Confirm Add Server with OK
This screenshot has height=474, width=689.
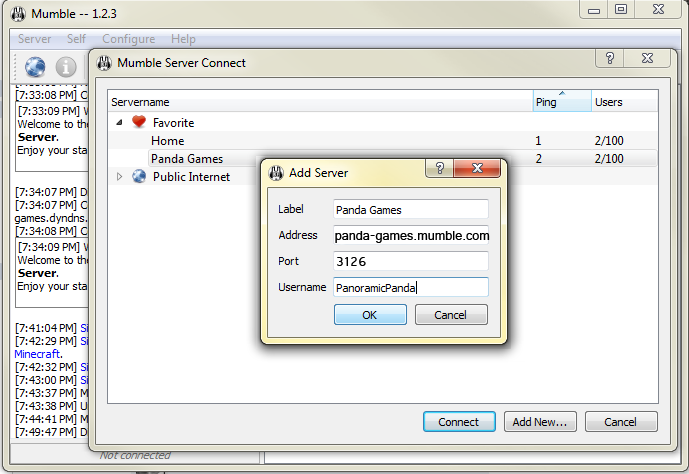point(370,315)
